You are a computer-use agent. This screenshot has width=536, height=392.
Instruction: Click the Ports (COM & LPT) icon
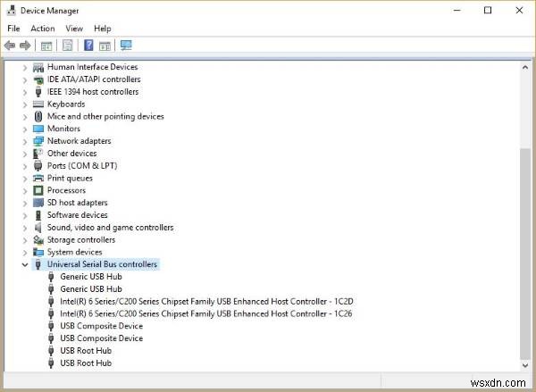click(38, 166)
